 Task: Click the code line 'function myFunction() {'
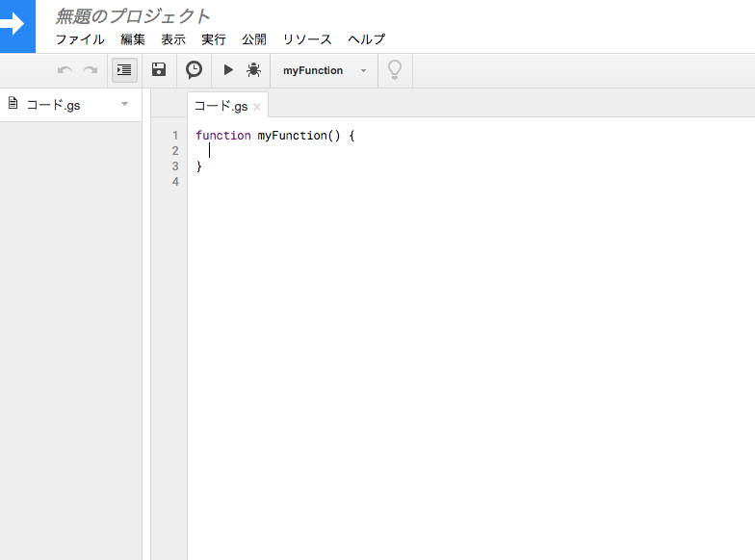click(275, 136)
